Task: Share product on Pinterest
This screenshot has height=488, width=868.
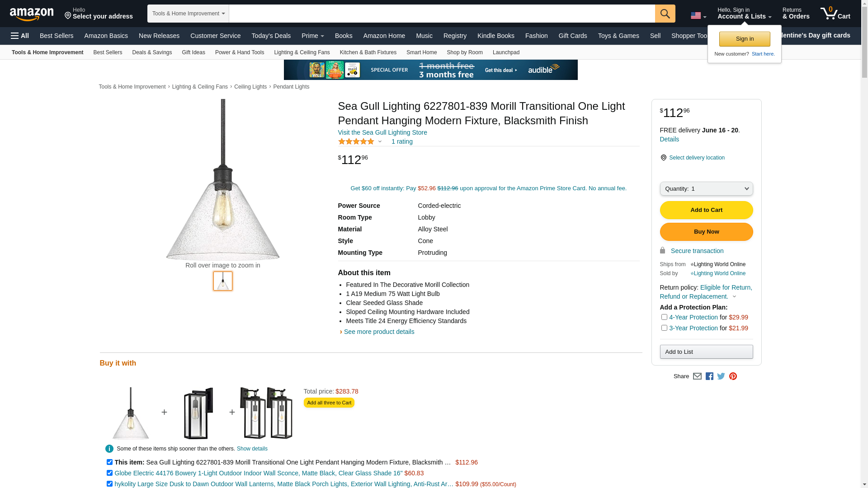Action: [733, 376]
